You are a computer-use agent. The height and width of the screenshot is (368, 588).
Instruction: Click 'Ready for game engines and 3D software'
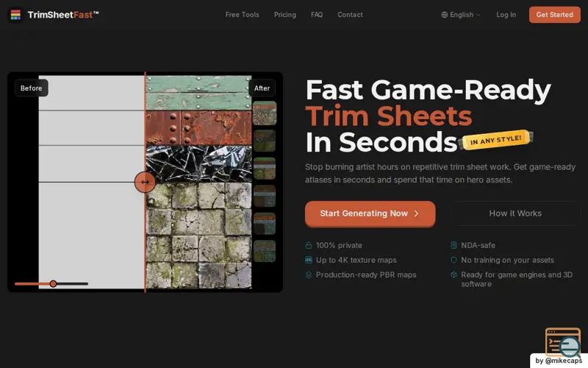pos(517,280)
